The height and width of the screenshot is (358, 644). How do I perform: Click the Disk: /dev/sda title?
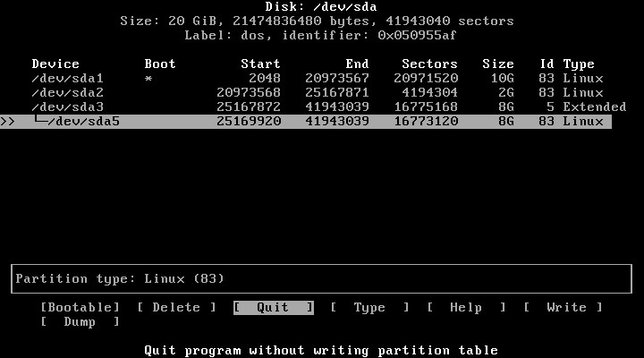(321, 6)
